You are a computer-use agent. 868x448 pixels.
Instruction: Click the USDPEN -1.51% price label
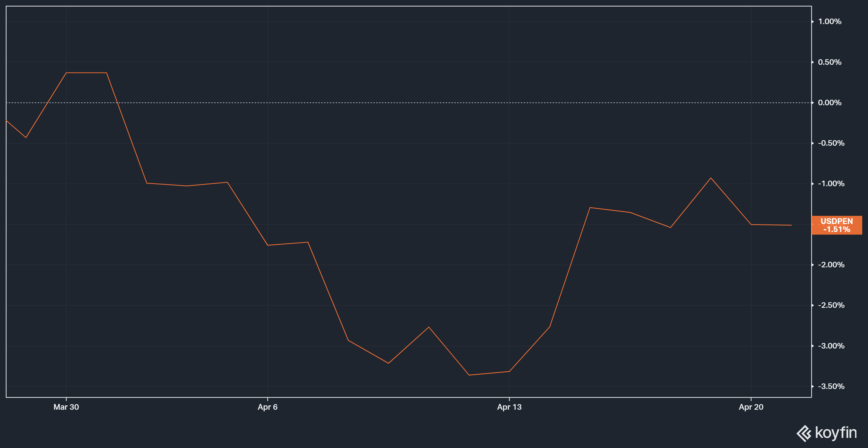(x=836, y=225)
